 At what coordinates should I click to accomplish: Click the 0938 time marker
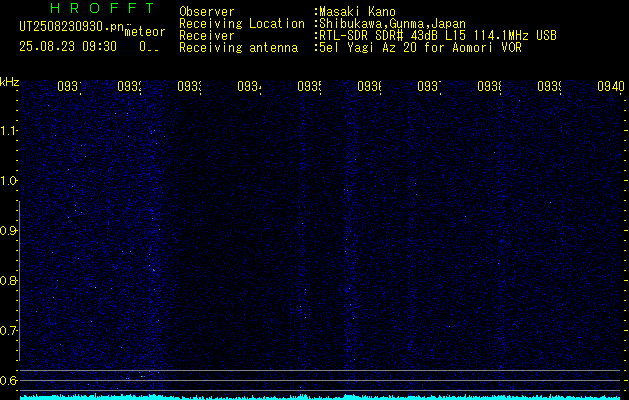(489, 86)
